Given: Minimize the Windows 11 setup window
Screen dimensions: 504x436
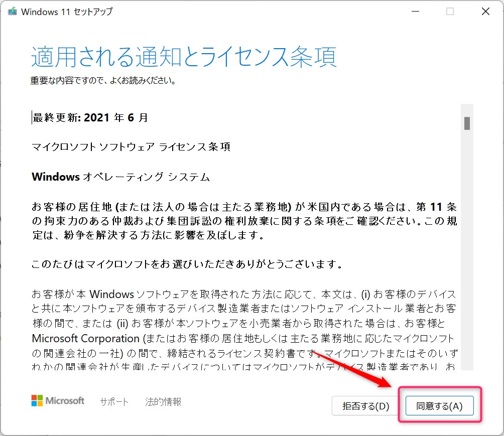Looking at the screenshot, I should [415, 12].
